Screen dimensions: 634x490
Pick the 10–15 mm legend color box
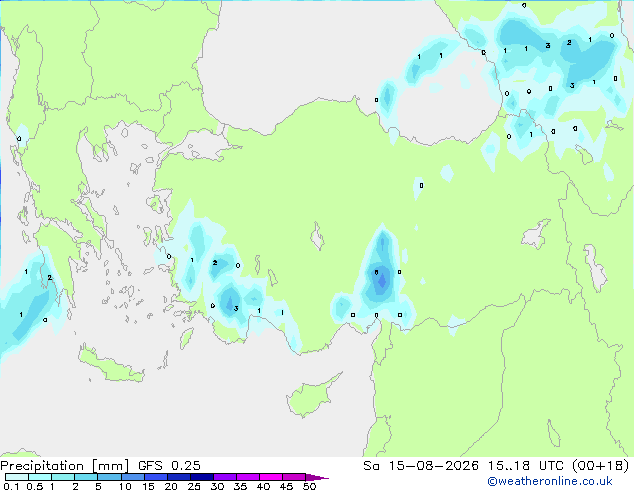132,477
